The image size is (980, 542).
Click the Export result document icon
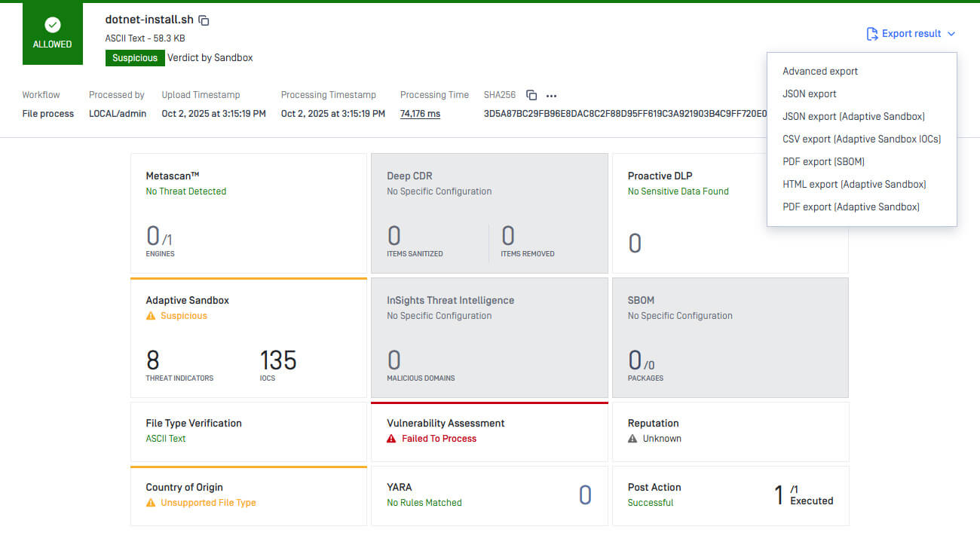[872, 34]
